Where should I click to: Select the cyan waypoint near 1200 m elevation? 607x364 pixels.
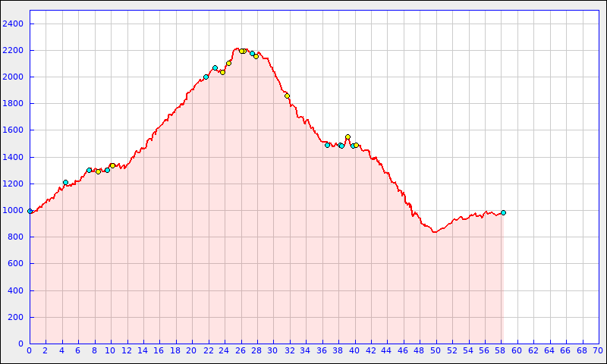pyautogui.click(x=65, y=182)
